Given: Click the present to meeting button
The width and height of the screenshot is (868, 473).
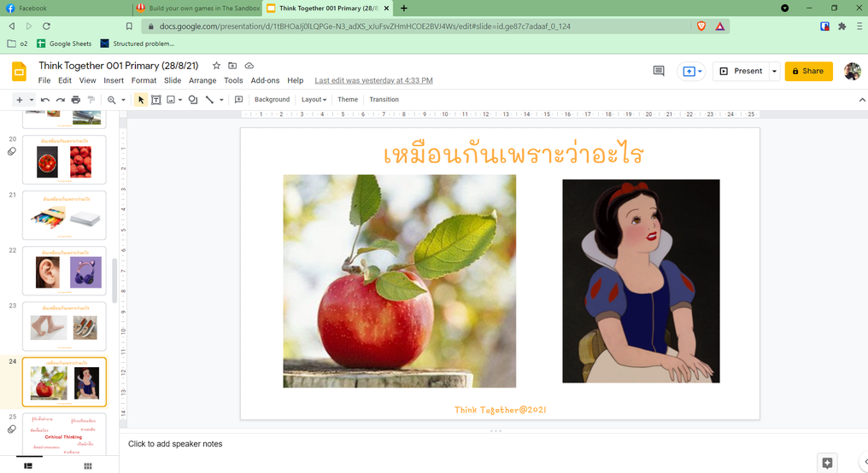Looking at the screenshot, I should (691, 72).
